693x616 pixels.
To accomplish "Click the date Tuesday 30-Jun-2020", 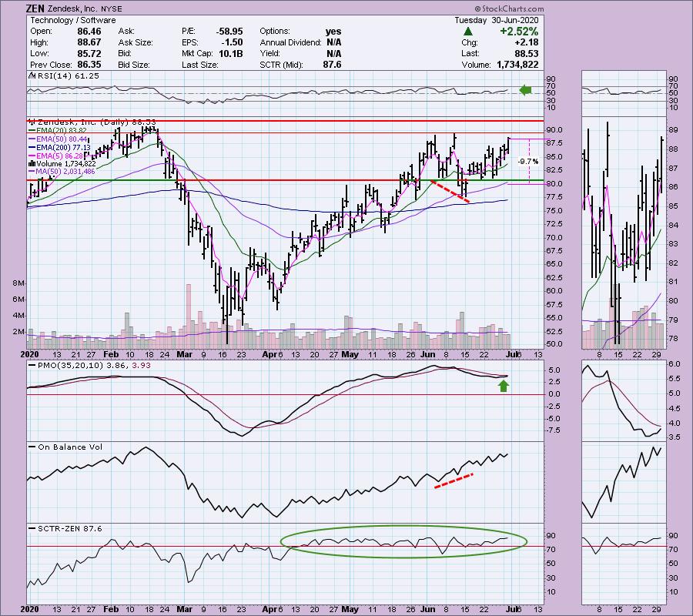I will pos(497,20).
